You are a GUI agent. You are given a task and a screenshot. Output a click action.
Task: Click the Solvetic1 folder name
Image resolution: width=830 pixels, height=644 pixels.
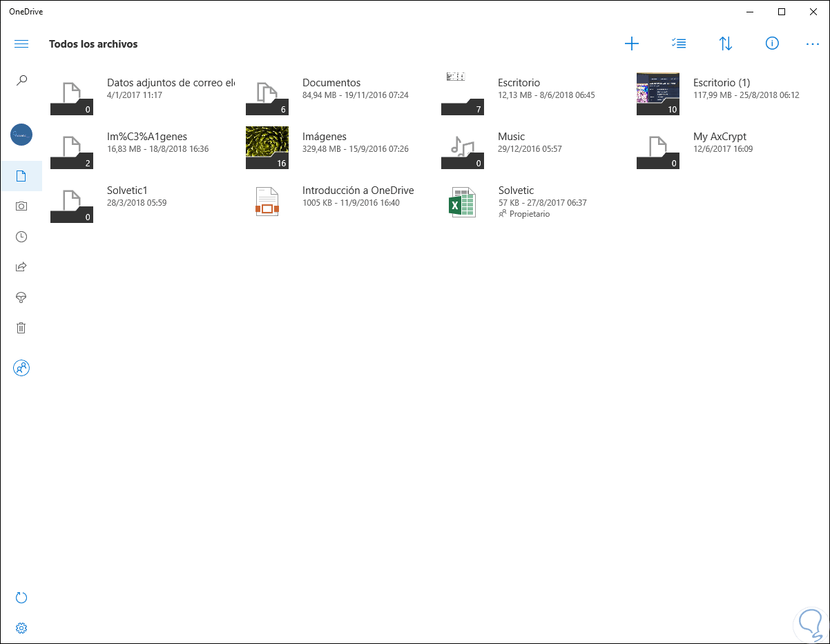point(127,191)
